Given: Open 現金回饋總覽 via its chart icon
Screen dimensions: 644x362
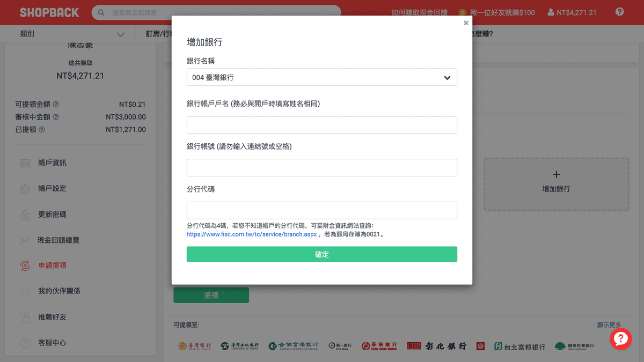Looking at the screenshot, I should pyautogui.click(x=25, y=240).
